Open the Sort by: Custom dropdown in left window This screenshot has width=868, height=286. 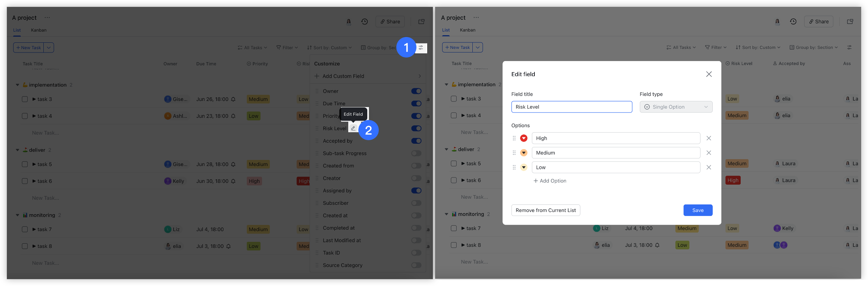329,47
